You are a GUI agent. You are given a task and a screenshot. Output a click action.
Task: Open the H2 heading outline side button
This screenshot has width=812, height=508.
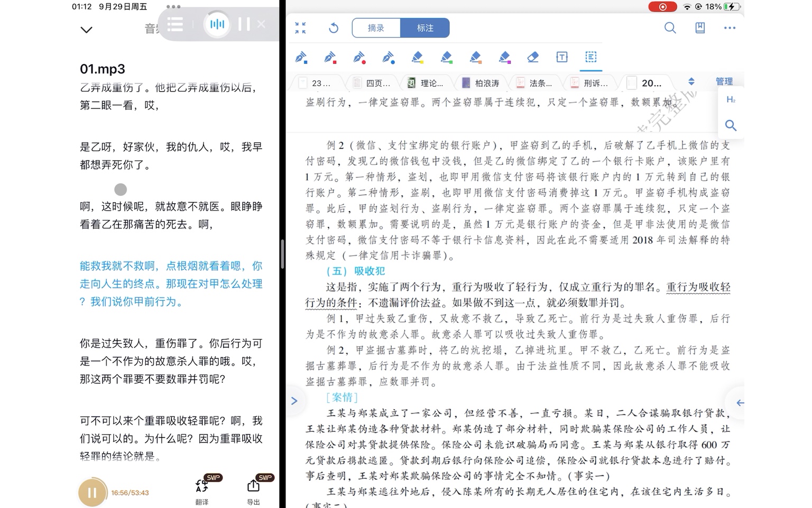[x=731, y=99]
